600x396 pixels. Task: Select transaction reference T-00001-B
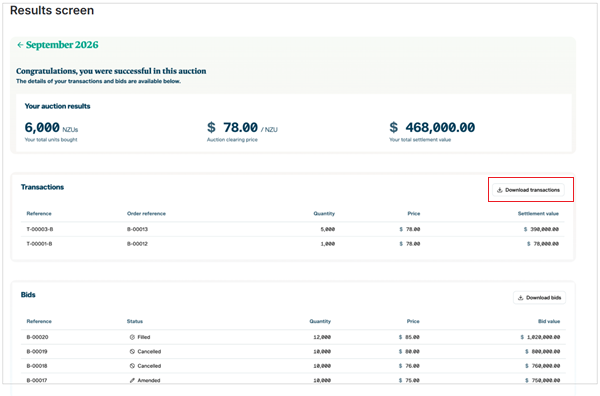coord(39,244)
